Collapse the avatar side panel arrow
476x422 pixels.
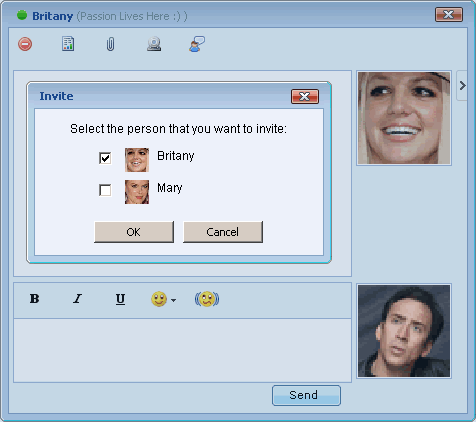pos(462,86)
